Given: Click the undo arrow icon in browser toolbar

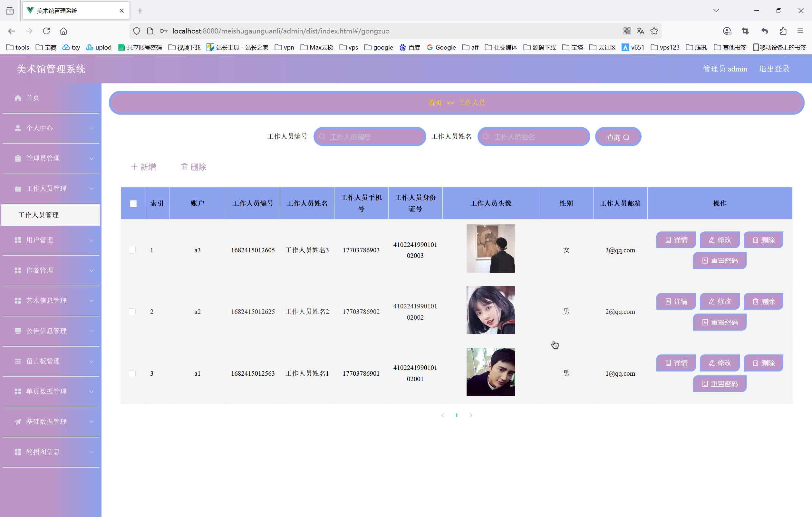Looking at the screenshot, I should pos(764,31).
